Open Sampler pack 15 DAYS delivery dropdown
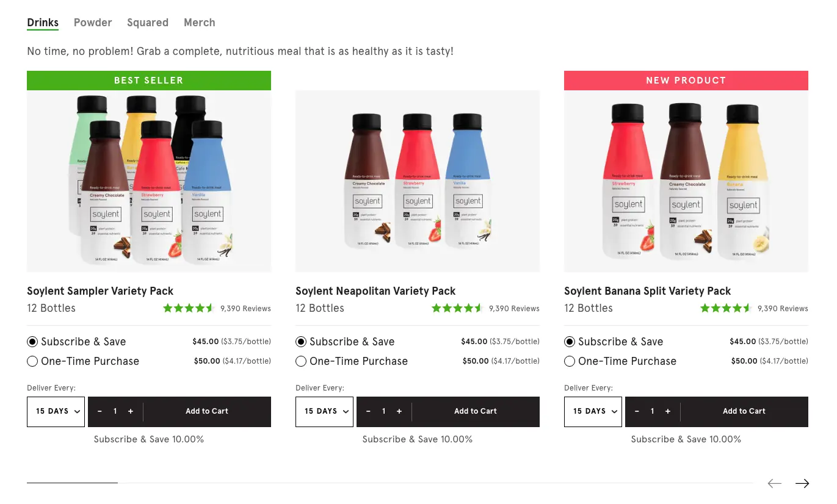The height and width of the screenshot is (504, 837). [x=56, y=412]
